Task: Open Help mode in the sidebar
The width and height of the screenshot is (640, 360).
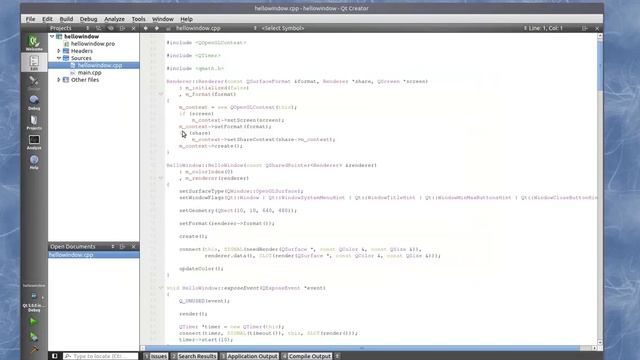Action: 34,162
